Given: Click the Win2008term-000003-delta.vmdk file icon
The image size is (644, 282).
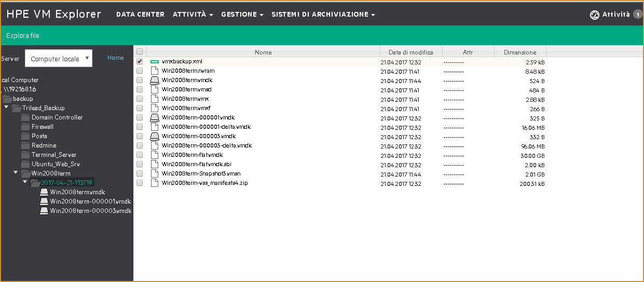Looking at the screenshot, I should pos(154,145).
